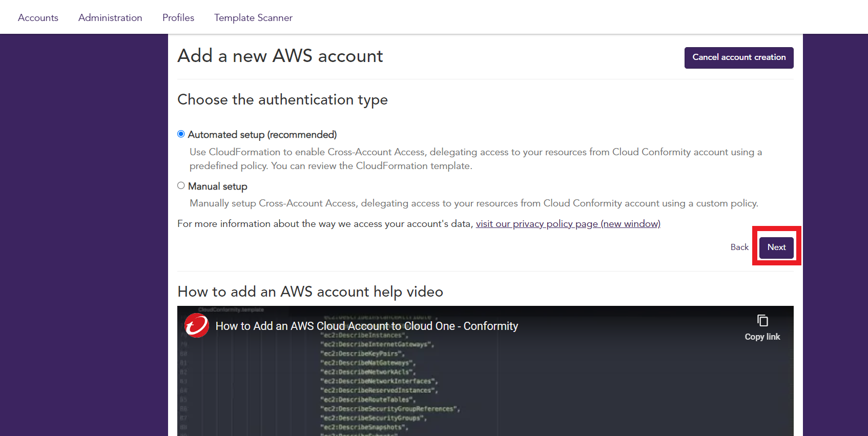The height and width of the screenshot is (436, 868).
Task: Click 'How to add an AWS account help video' heading
Action: (x=310, y=292)
